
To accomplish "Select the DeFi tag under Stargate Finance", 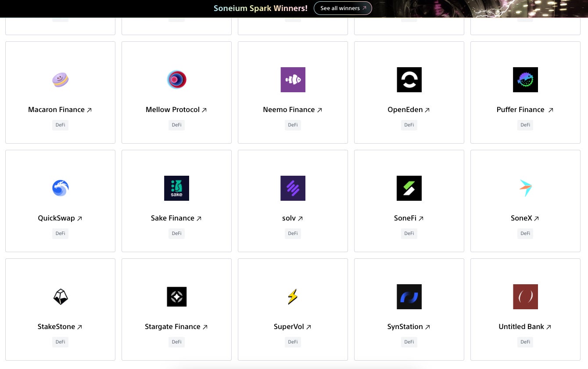I will tap(176, 342).
